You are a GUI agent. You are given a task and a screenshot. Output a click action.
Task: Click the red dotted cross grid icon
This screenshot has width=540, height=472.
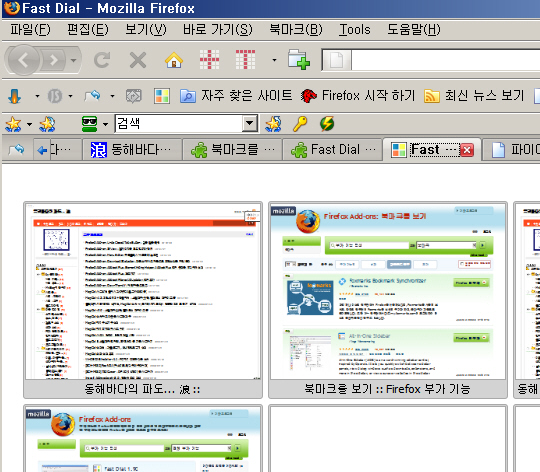tap(209, 60)
